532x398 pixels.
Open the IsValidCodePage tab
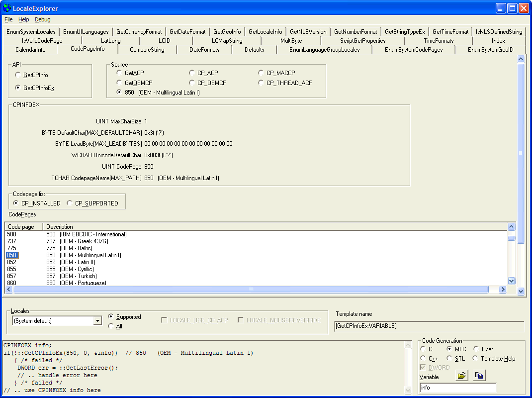click(x=42, y=41)
